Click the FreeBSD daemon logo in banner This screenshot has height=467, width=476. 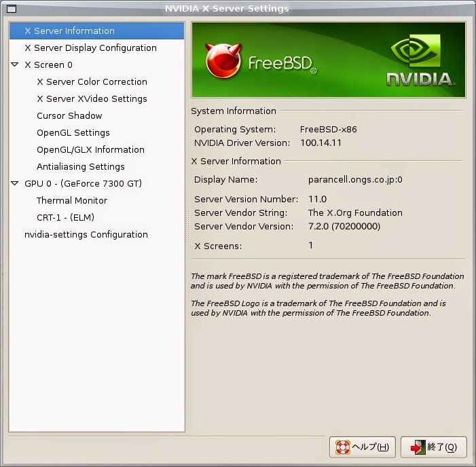point(223,60)
